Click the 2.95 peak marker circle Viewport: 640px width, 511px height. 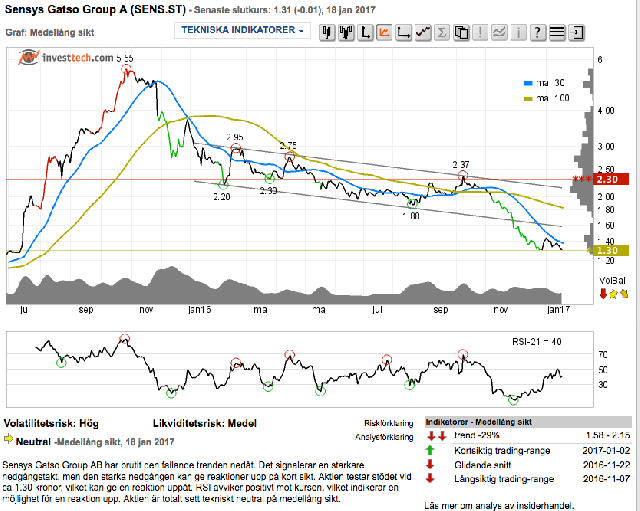click(236, 148)
